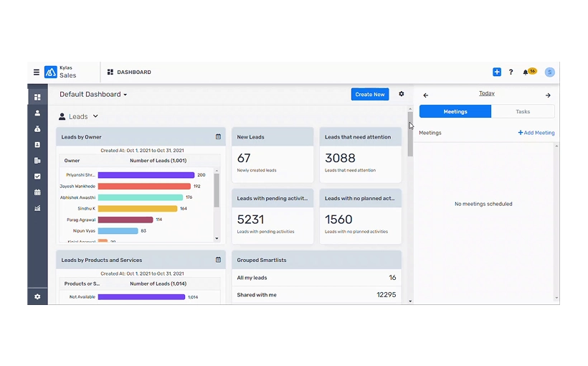Click the blue quick-add plus icon
Screen dimensions: 588x366
click(x=497, y=72)
